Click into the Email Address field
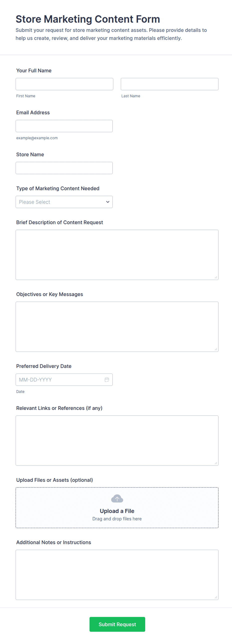The image size is (232, 644). [x=64, y=126]
